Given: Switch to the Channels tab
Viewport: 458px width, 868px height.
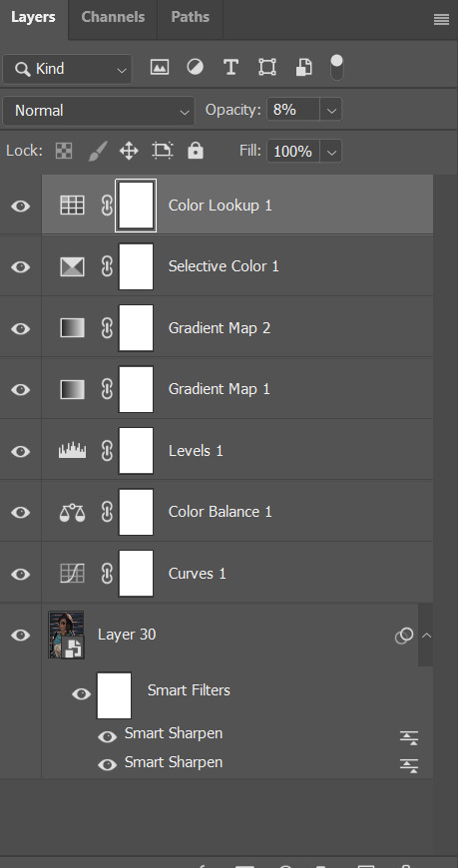Looking at the screenshot, I should pyautogui.click(x=113, y=17).
